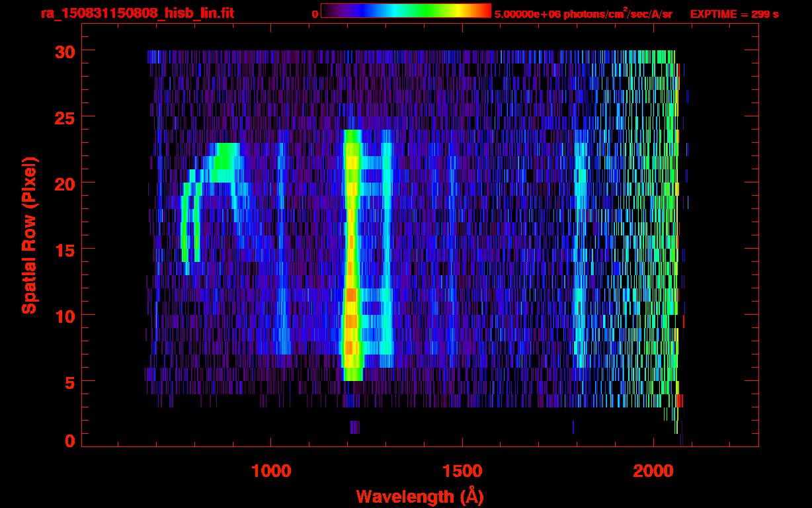
Task: Click the rainbow color scale bar
Action: (405, 11)
